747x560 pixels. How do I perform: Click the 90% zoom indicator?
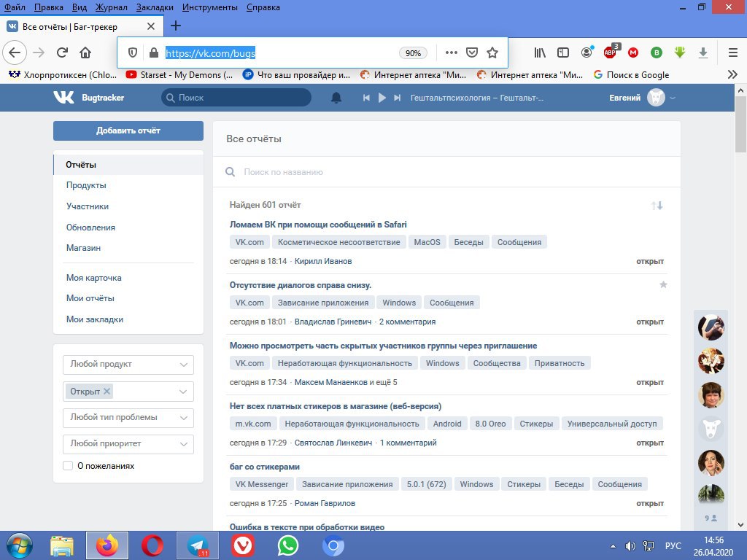tap(413, 53)
